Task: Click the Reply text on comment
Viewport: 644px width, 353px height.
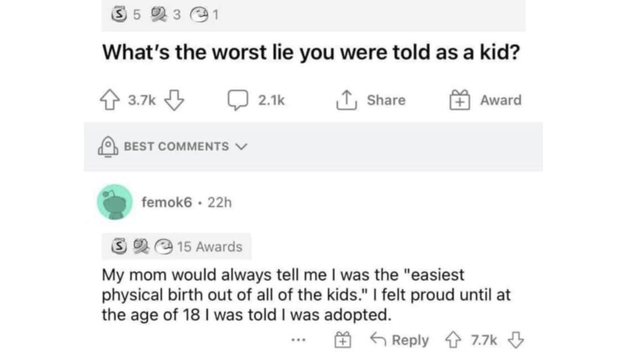Action: (410, 340)
